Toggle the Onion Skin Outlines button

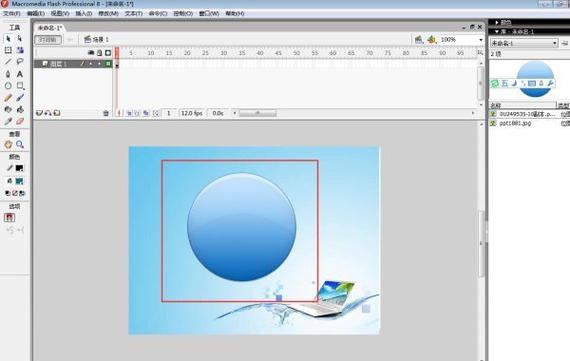click(136, 113)
